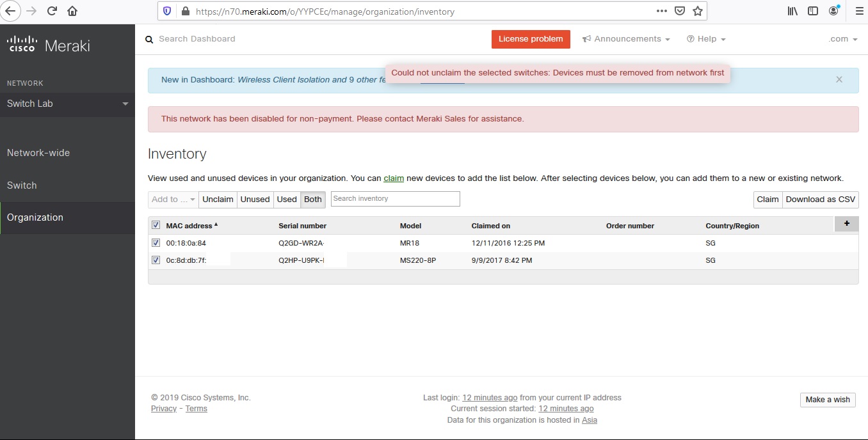Open the 'Add to ...' dropdown
Screen dimensions: 868x440
tap(172, 199)
